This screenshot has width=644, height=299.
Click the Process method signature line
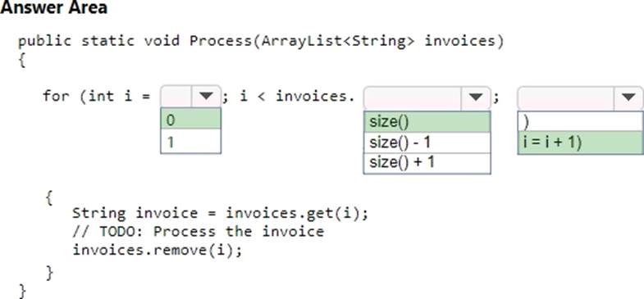click(x=261, y=42)
